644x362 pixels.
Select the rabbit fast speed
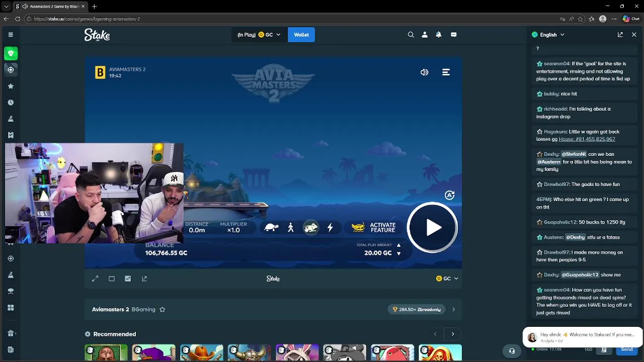pyautogui.click(x=310, y=228)
